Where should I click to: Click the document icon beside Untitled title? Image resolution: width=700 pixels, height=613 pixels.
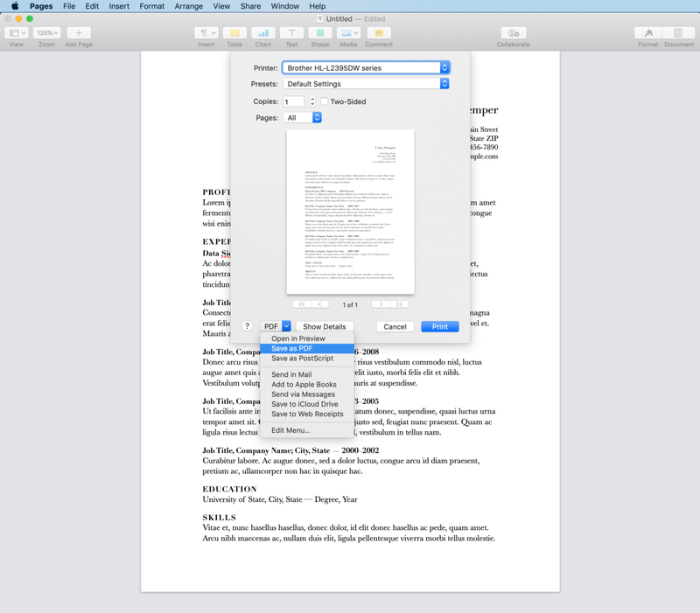(319, 18)
